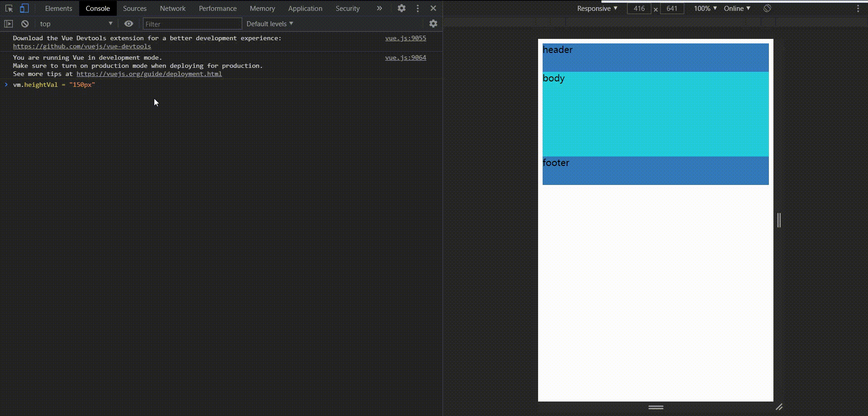Click the body block in preview
Screen dimensions: 868x416
pos(656,114)
